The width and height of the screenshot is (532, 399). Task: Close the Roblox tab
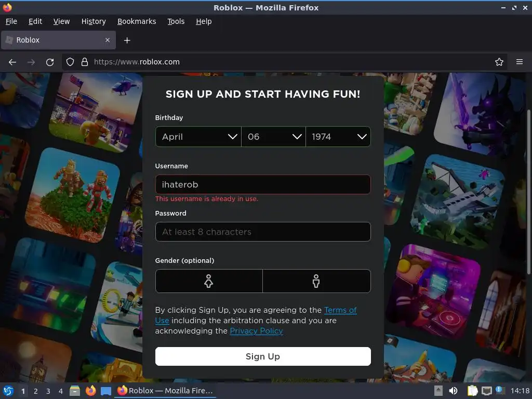click(108, 40)
